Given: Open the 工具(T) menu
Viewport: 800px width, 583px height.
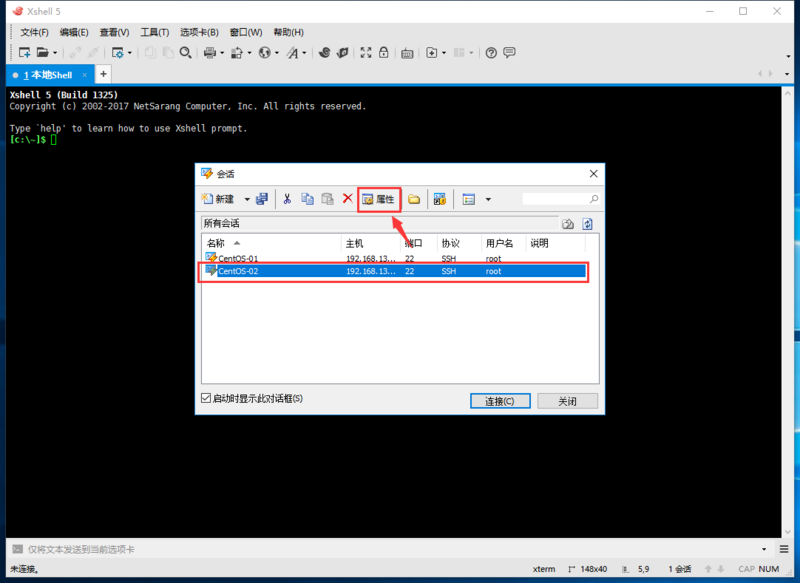Looking at the screenshot, I should 155,32.
